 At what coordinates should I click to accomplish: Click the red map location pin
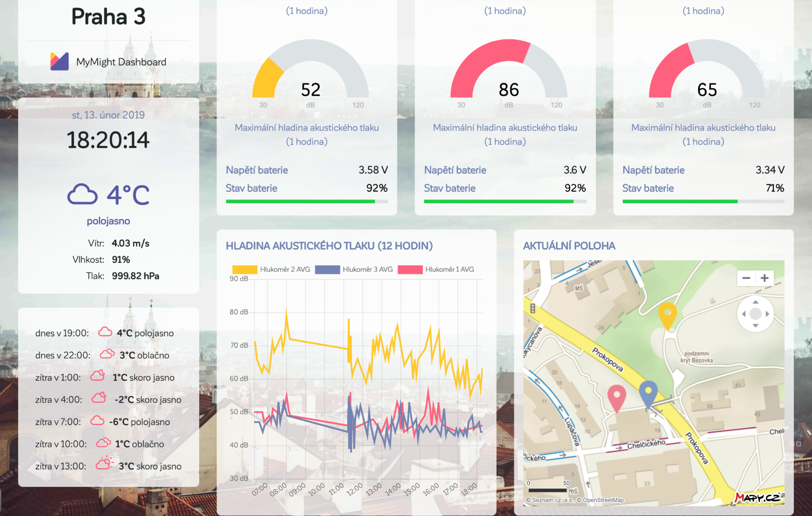(x=616, y=397)
